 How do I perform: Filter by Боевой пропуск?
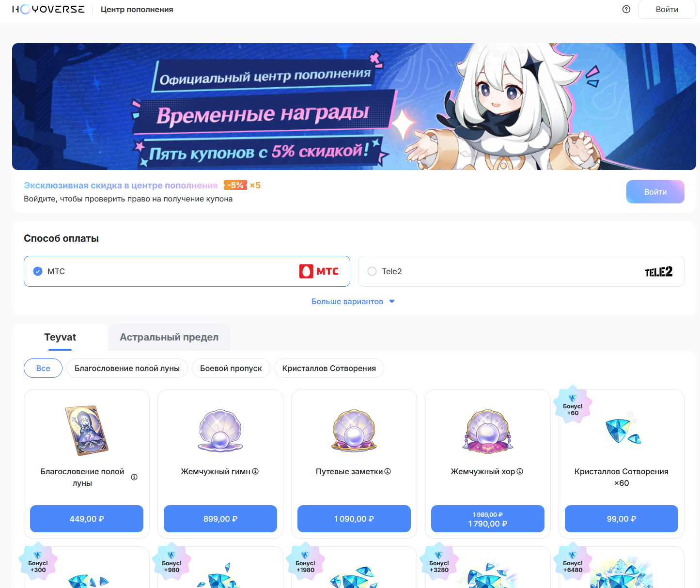(x=231, y=368)
